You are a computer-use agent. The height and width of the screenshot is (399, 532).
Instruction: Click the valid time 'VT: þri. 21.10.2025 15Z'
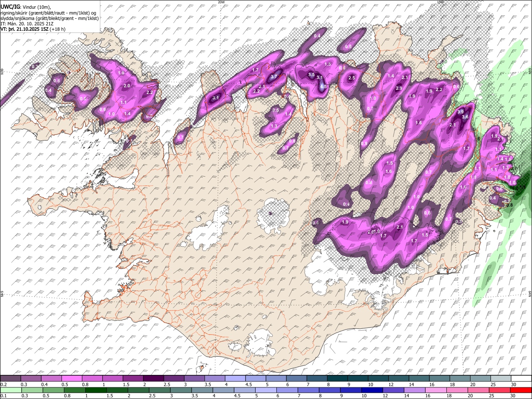click(24, 30)
